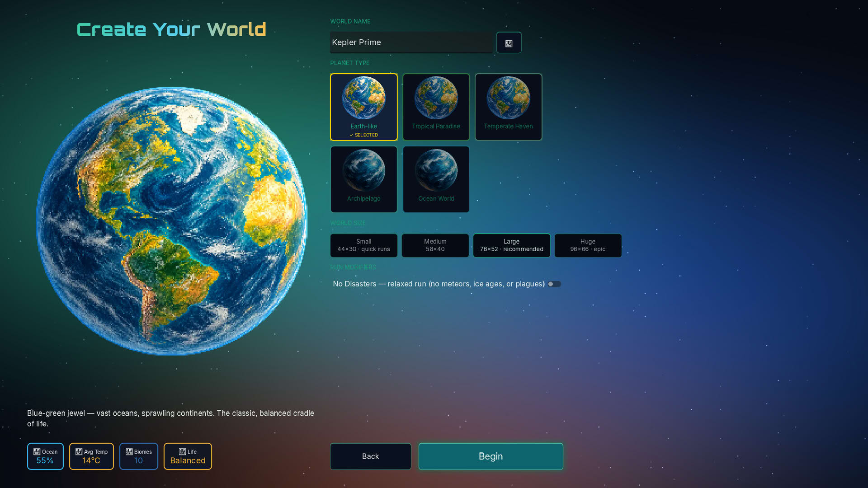Select the Earth-like planet type card
This screenshot has height=488, width=868.
363,107
